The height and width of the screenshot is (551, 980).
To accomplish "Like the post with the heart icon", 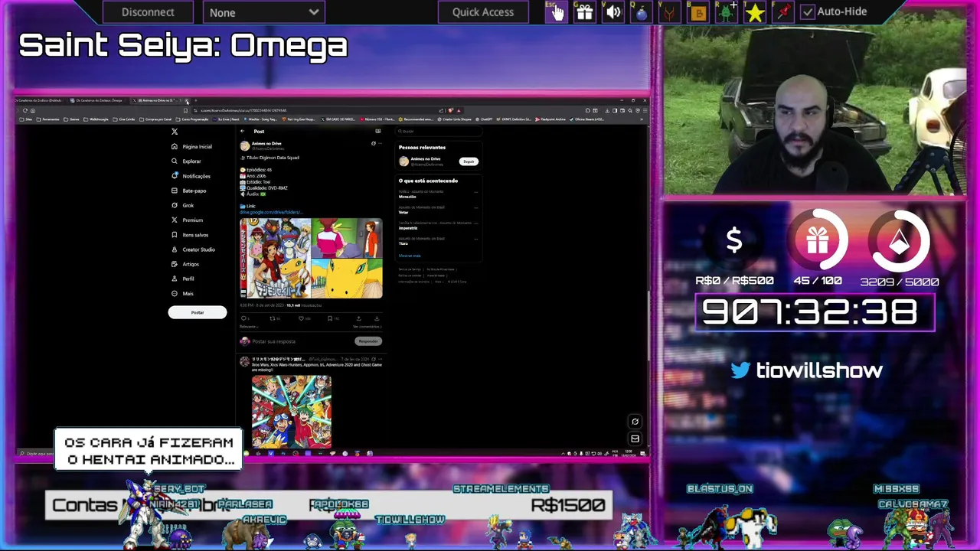I will pyautogui.click(x=301, y=318).
